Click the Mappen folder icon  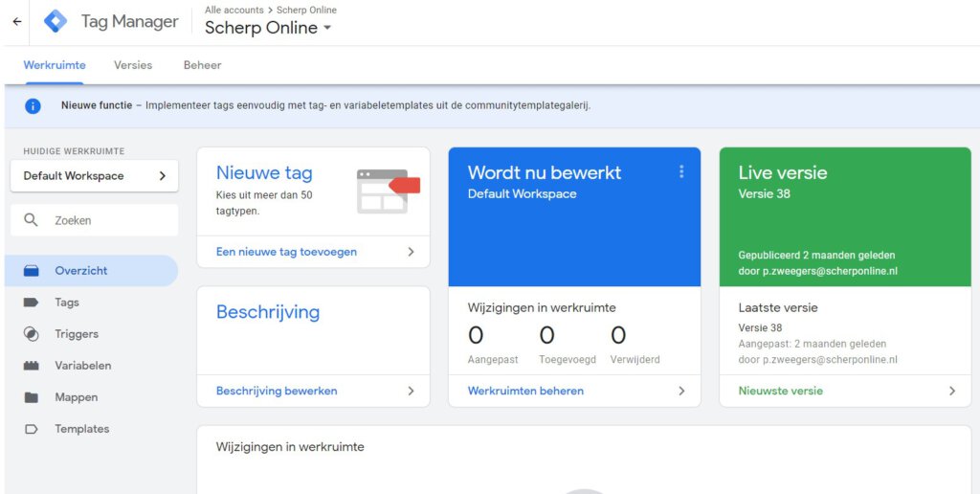pos(31,397)
